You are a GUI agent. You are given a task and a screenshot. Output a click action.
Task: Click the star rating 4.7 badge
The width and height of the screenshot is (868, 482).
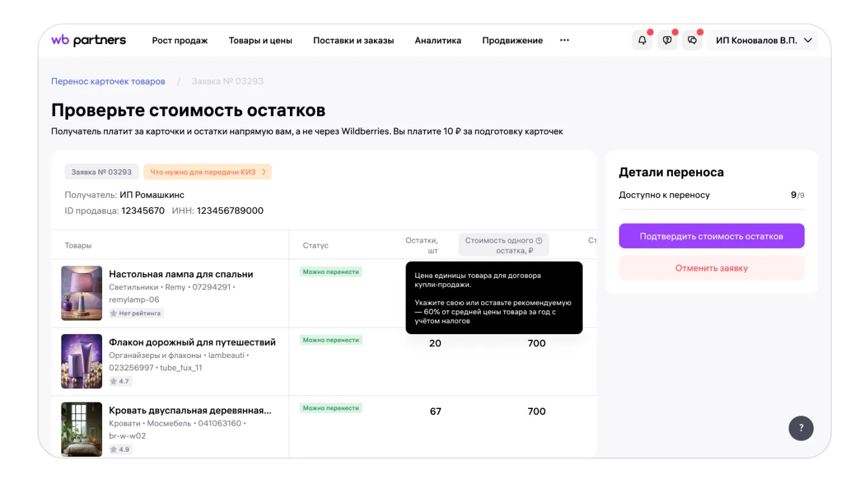pyautogui.click(x=119, y=381)
